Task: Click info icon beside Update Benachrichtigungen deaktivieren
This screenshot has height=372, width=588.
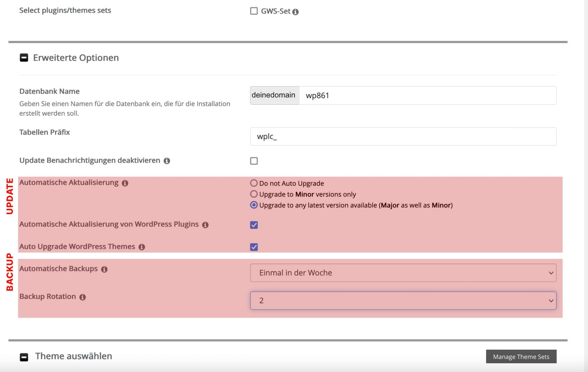Action: click(167, 161)
